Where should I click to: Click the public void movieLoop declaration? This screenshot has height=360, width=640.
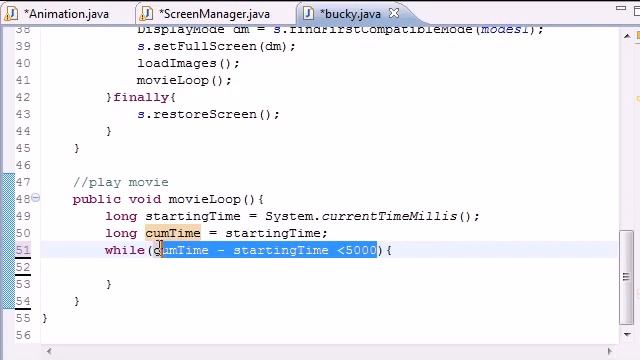tap(168, 199)
